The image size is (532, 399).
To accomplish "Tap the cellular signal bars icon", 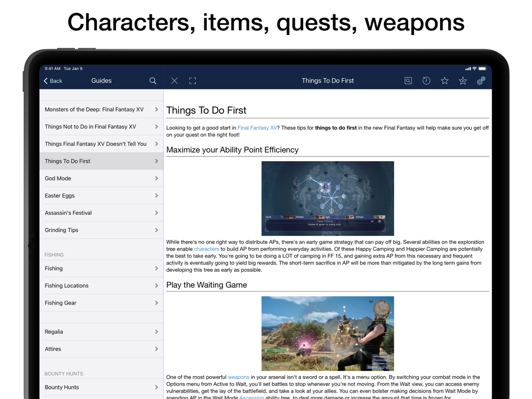I will (468, 69).
